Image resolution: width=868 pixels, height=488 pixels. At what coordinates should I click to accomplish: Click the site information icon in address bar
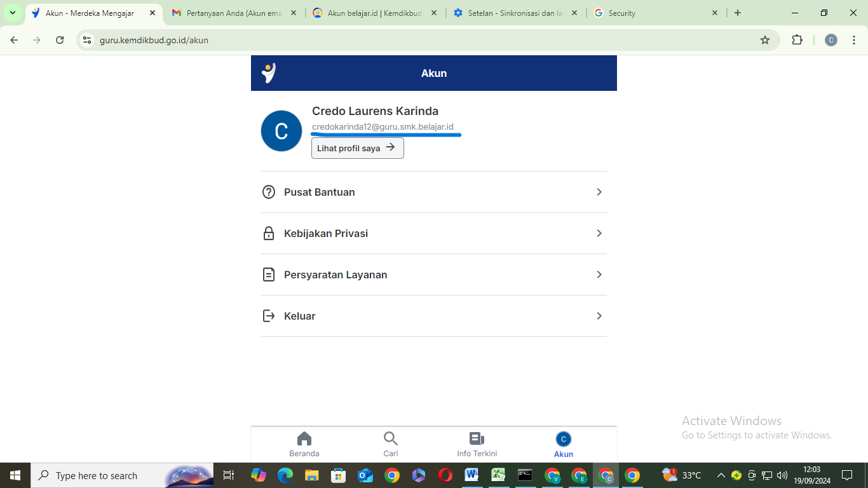click(88, 40)
